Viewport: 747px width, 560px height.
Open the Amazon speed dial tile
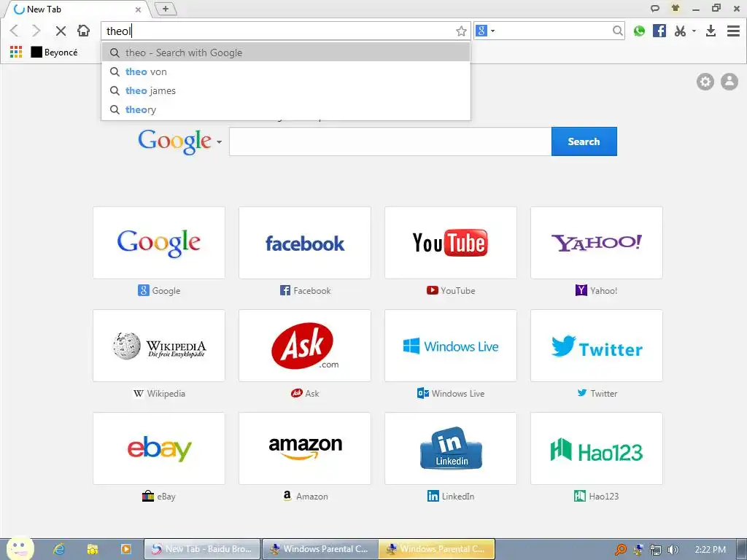[x=305, y=448]
